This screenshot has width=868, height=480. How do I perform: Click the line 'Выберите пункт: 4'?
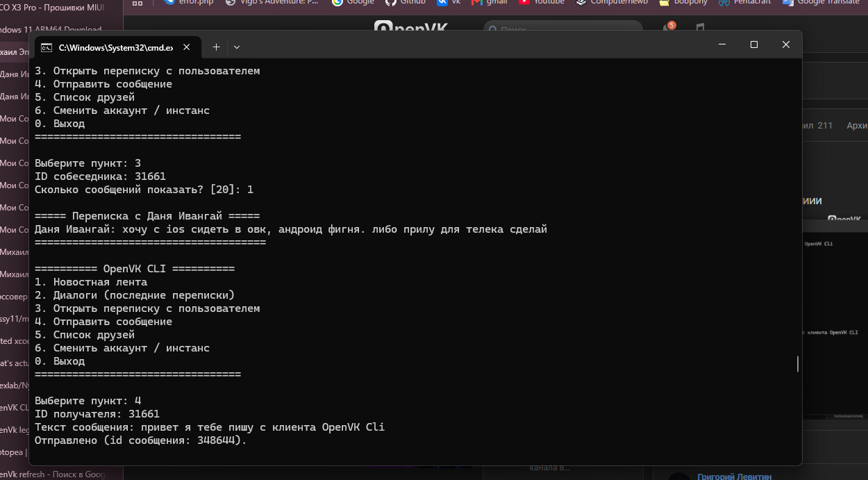coord(88,401)
